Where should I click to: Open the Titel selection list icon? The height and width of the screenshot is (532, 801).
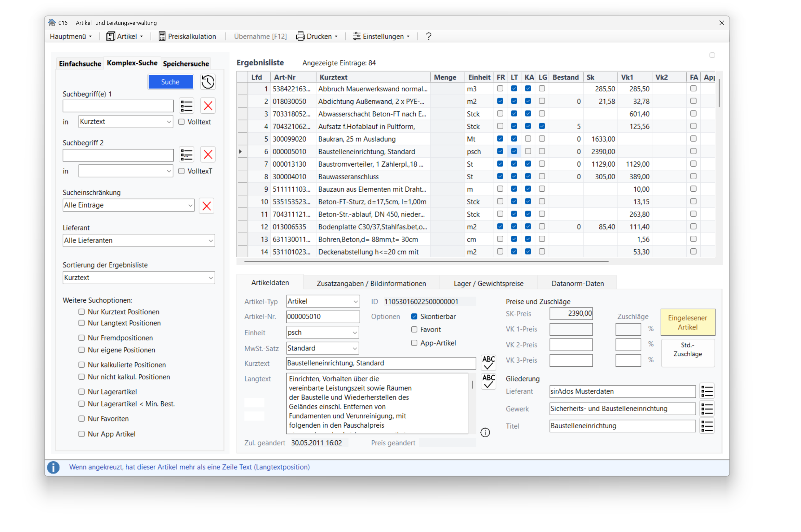(707, 426)
